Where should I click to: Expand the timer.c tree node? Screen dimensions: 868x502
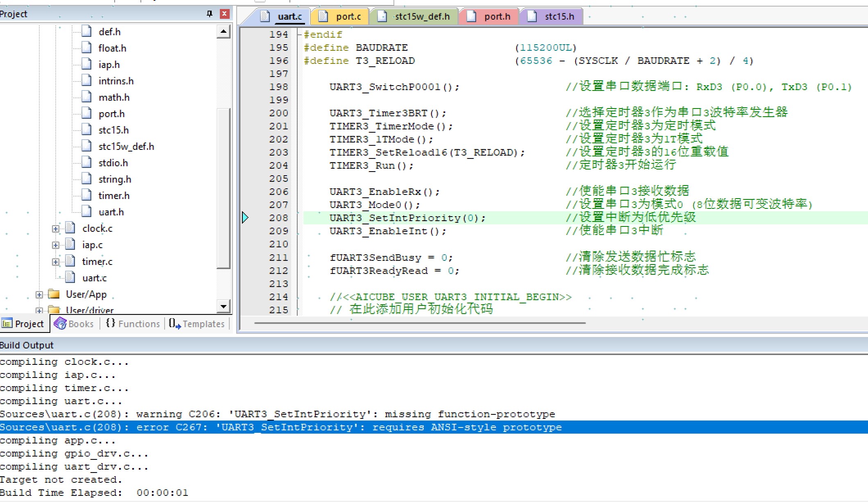(x=56, y=262)
